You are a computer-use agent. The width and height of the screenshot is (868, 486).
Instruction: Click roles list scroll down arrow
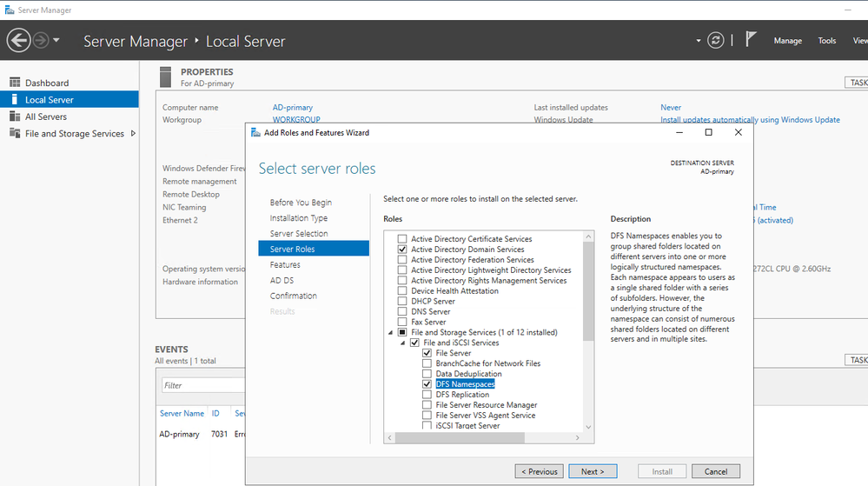[588, 427]
